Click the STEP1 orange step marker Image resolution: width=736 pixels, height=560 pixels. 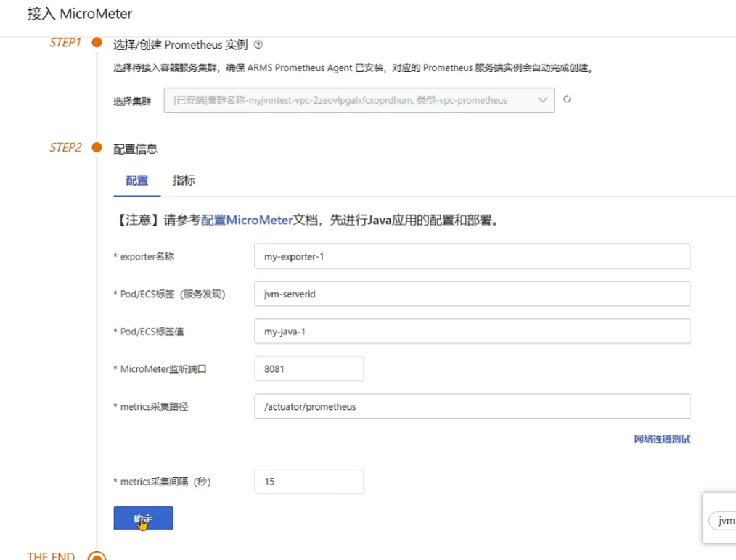tap(97, 42)
